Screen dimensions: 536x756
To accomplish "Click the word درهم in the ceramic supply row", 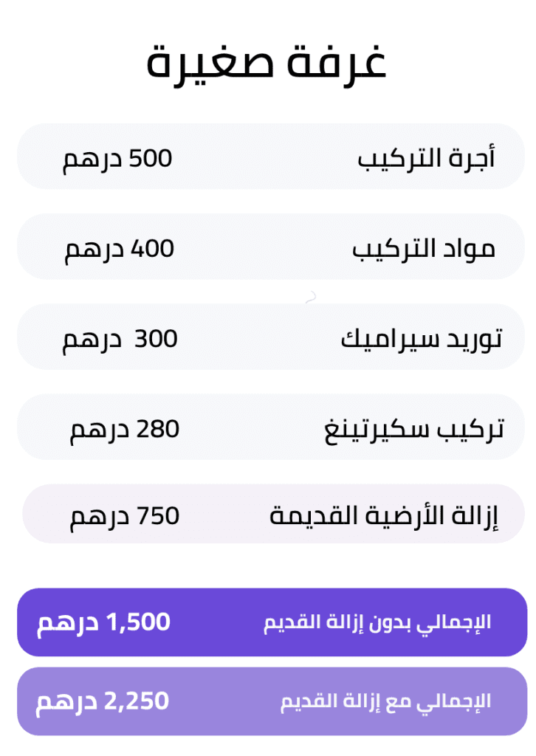I will tap(92, 340).
